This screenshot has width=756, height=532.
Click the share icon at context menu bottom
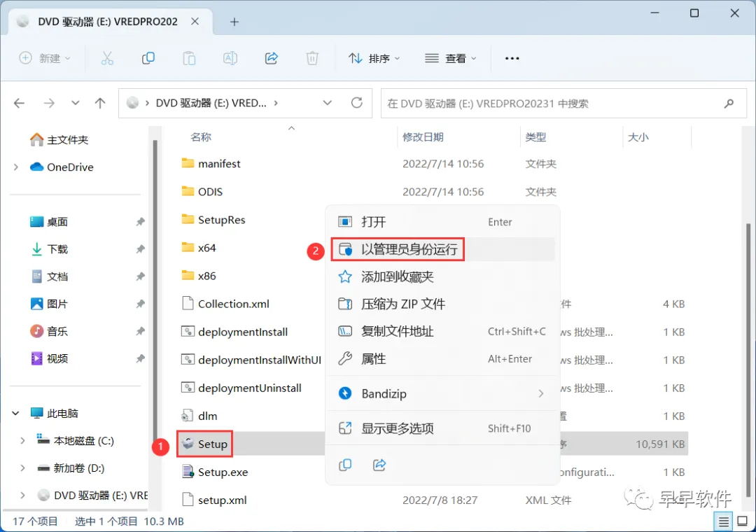(379, 465)
